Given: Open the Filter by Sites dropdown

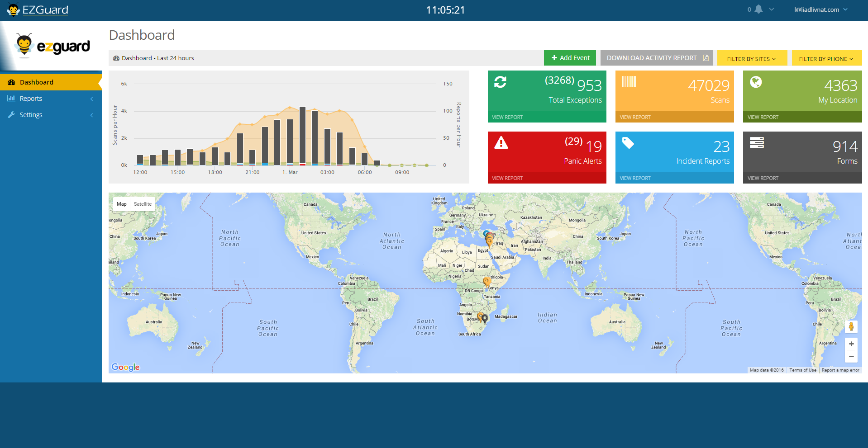Looking at the screenshot, I should [752, 58].
